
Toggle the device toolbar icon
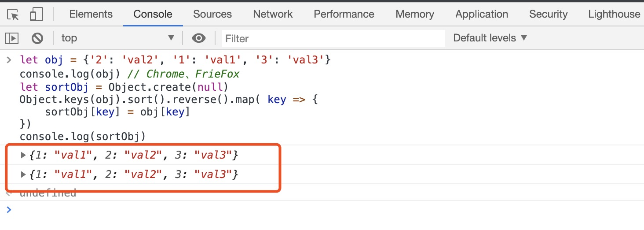click(35, 15)
